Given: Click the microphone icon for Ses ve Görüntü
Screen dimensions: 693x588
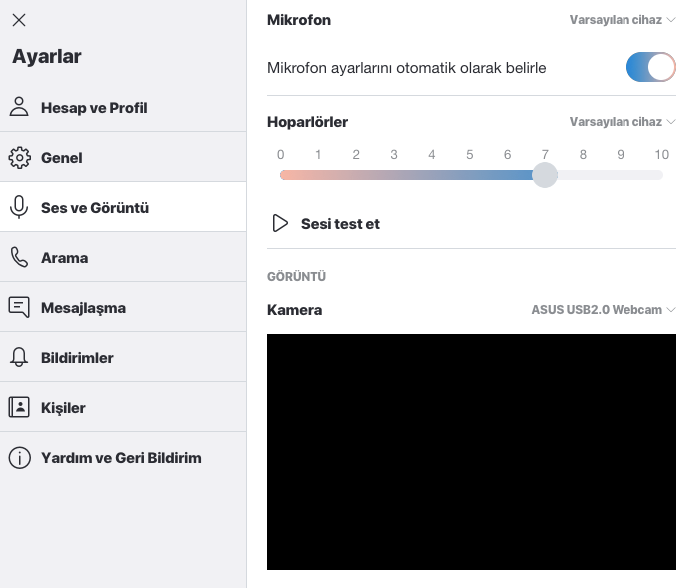Looking at the screenshot, I should [x=19, y=208].
